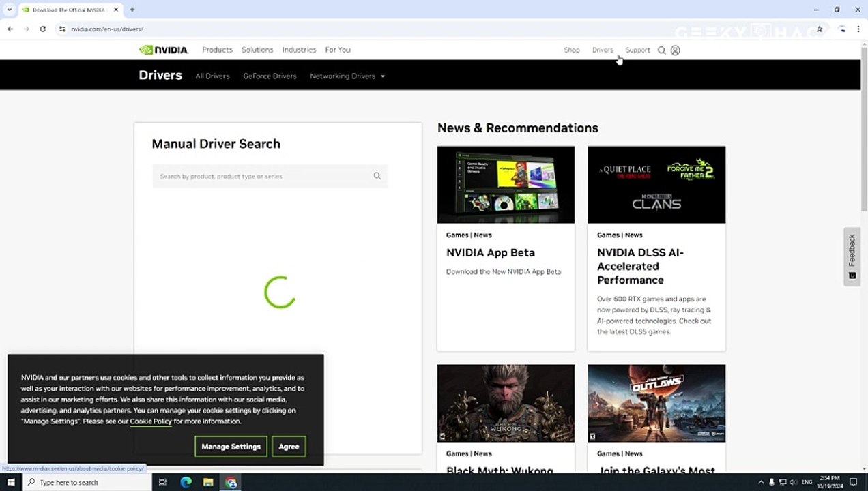
Task: Click the browser address bar URL
Action: 107,29
